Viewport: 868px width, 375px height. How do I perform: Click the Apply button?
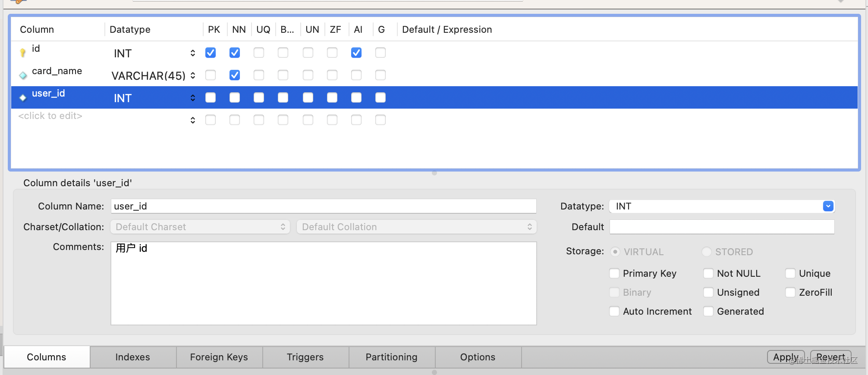(x=786, y=357)
